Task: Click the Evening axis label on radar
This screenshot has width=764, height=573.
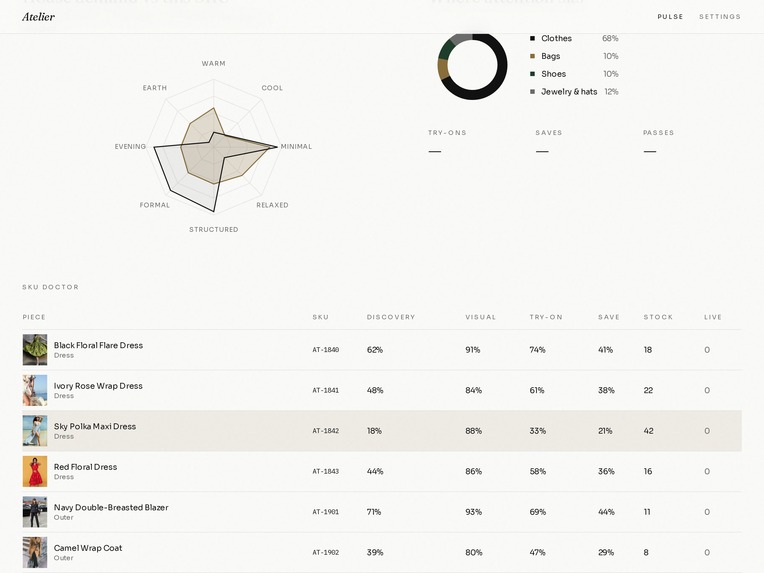Action: tap(130, 146)
